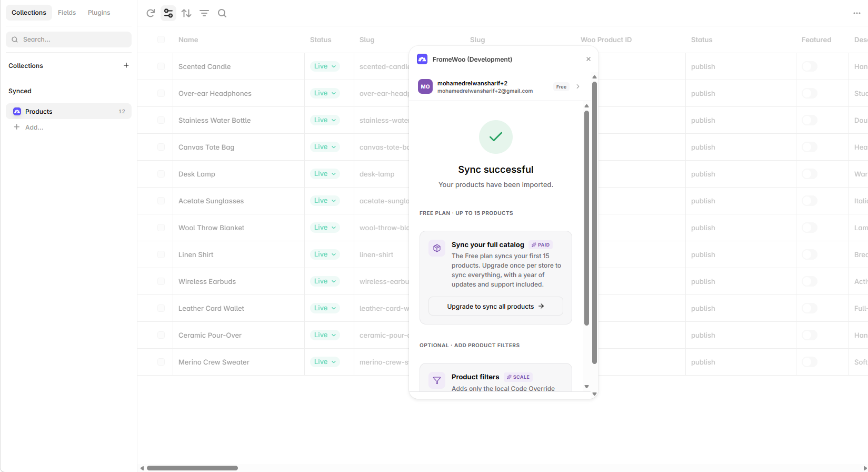
Task: Open Live status dropdown for Merino Crew Sweater
Action: tap(325, 362)
